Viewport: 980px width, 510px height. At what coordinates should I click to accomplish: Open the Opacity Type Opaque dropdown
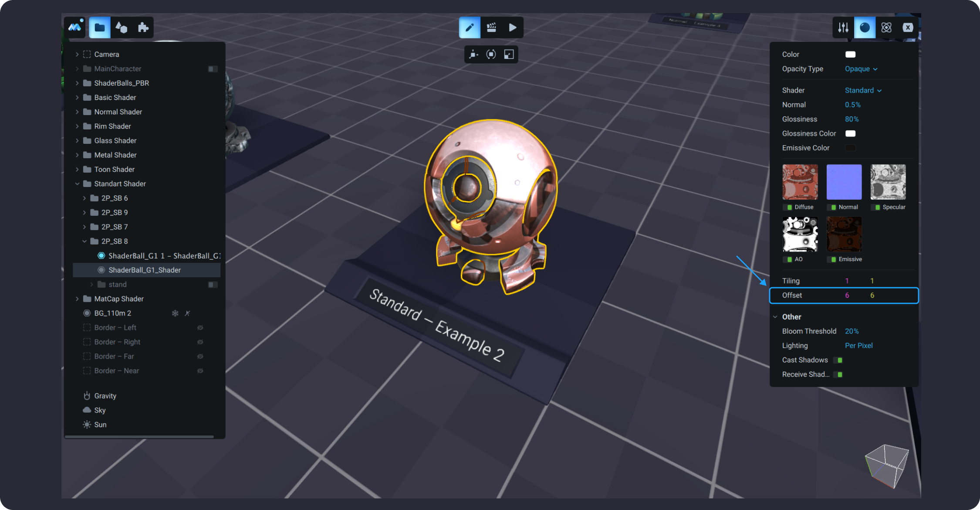861,69
